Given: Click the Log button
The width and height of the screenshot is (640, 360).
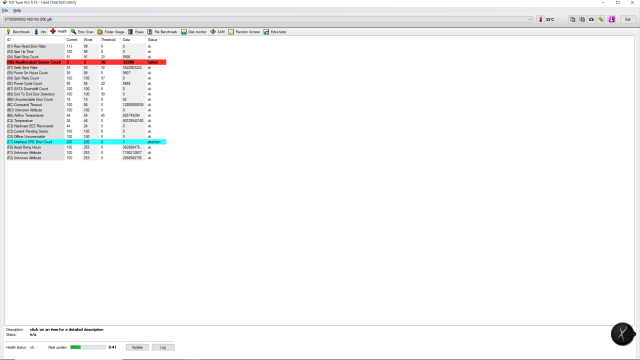Looking at the screenshot, I should (163, 347).
